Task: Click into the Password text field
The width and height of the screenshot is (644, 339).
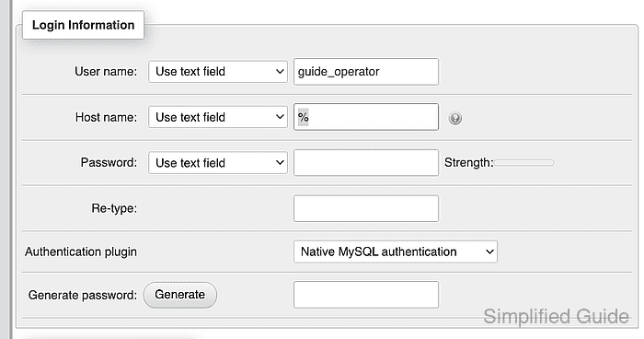Action: pyautogui.click(x=366, y=163)
